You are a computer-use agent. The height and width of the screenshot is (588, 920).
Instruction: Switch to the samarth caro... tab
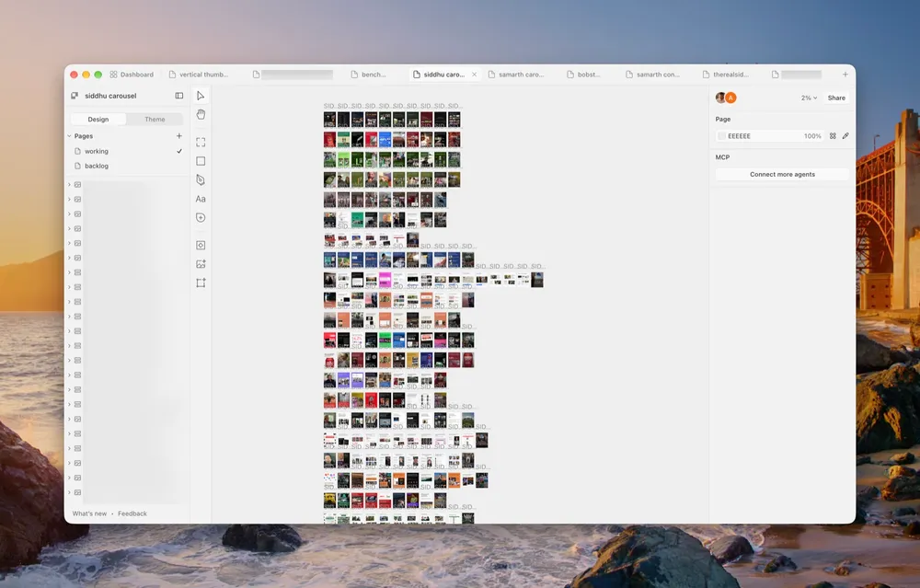coord(516,75)
